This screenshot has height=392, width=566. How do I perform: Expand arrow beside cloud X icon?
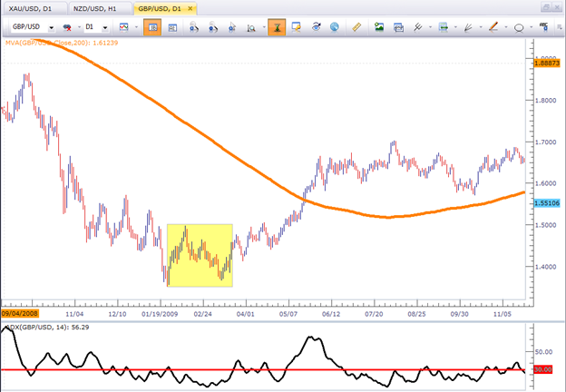point(79,27)
